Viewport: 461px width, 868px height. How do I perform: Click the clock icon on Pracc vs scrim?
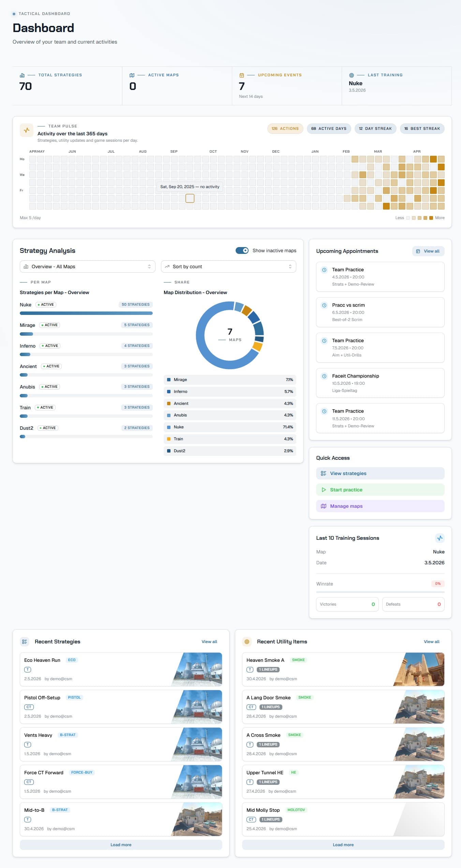tap(324, 305)
